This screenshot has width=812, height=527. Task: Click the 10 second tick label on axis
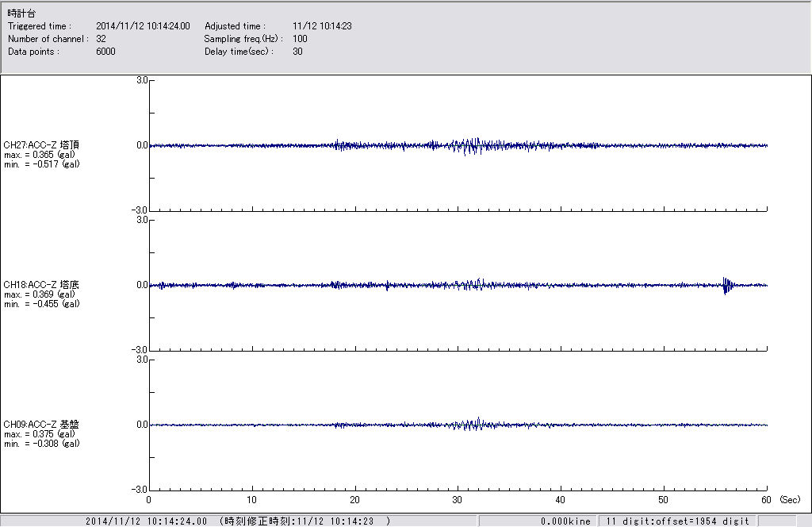251,500
